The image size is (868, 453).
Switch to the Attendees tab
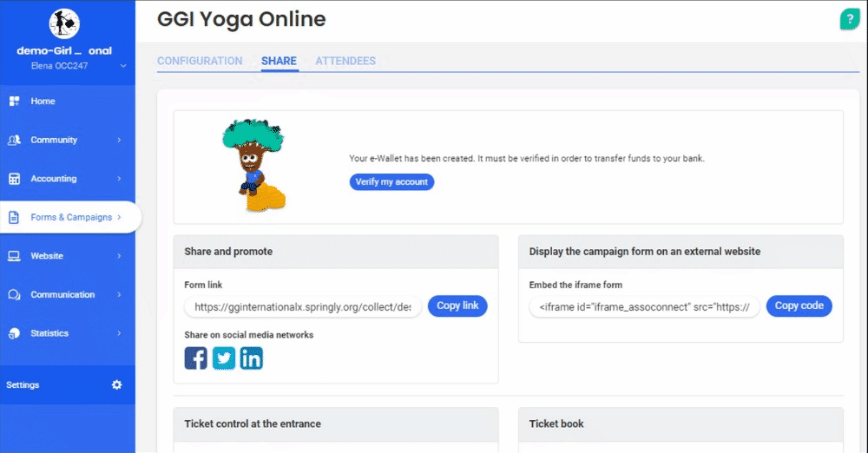345,61
